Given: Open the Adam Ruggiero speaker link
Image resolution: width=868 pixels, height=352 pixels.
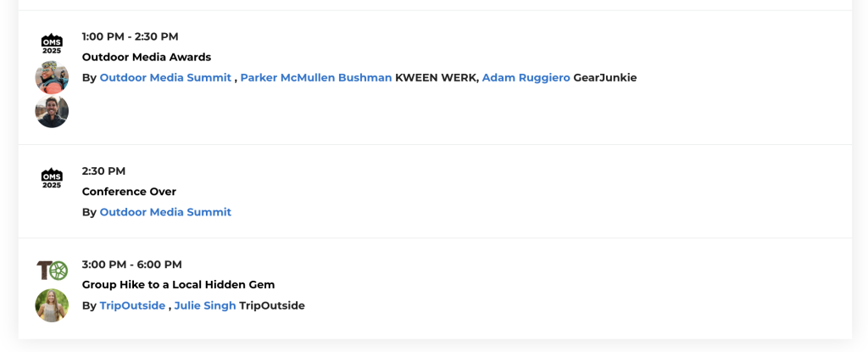Looking at the screenshot, I should tap(526, 78).
